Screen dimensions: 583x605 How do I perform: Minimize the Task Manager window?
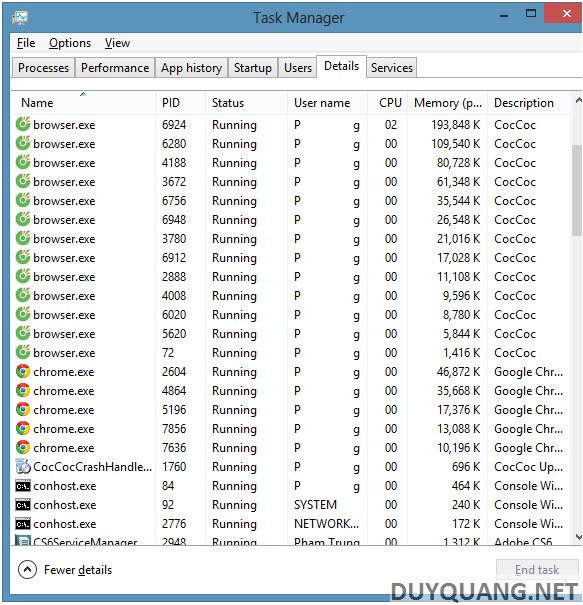(504, 15)
